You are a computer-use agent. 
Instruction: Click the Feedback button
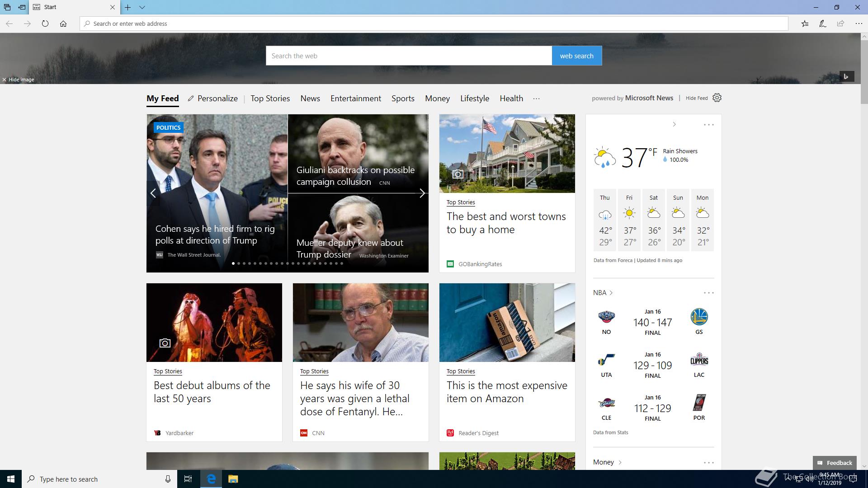(x=835, y=463)
